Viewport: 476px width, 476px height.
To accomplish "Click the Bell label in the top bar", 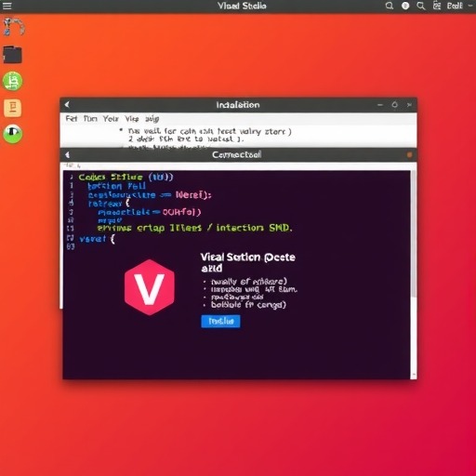I will pos(455,6).
